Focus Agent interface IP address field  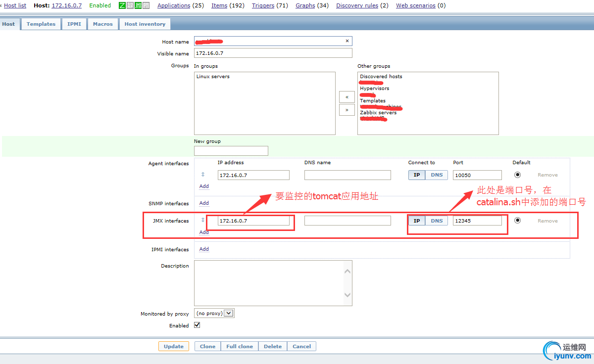click(253, 175)
